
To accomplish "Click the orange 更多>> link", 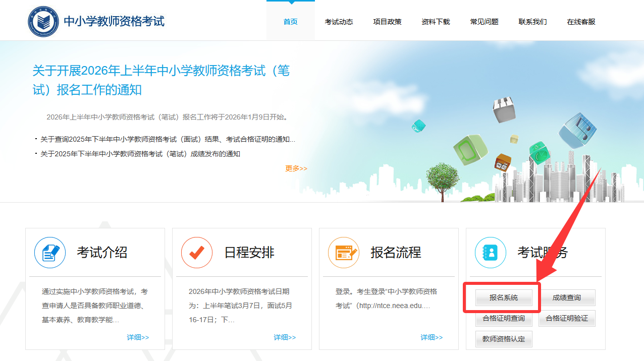I will pyautogui.click(x=296, y=168).
